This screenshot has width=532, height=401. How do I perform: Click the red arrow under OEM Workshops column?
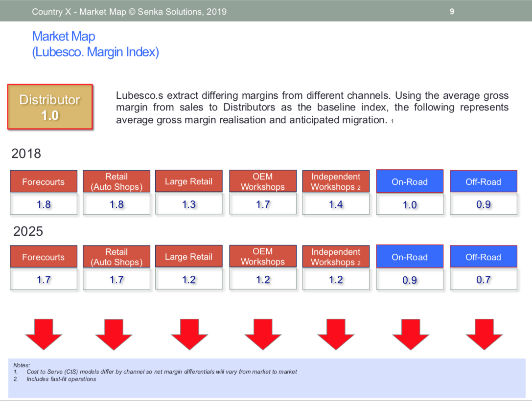click(263, 333)
